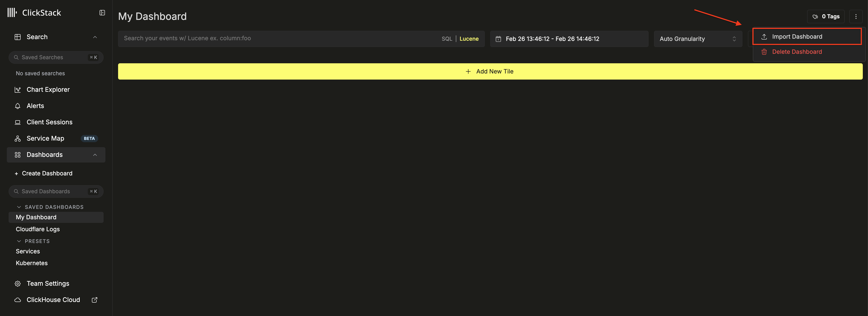Click the 0 Tags button
This screenshot has width=868, height=316.
tap(825, 17)
